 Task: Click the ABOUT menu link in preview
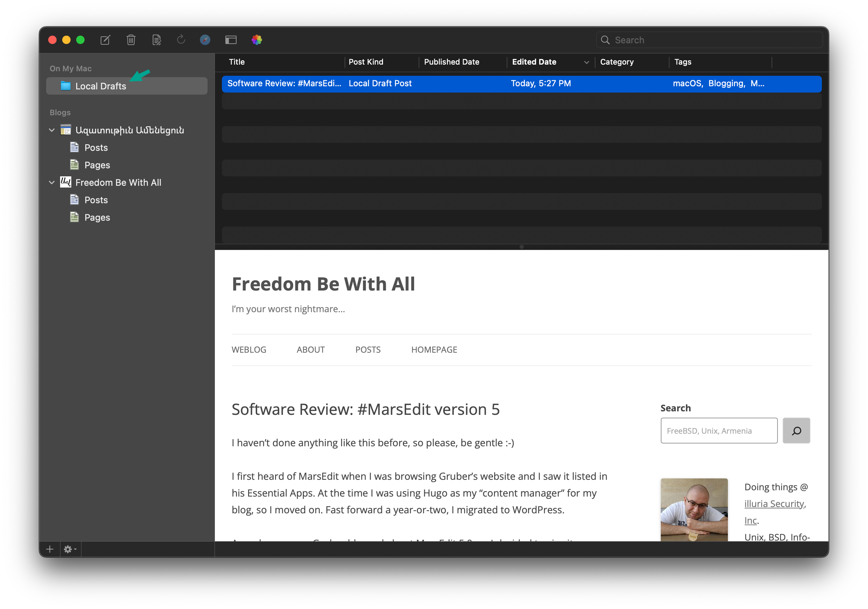point(311,349)
